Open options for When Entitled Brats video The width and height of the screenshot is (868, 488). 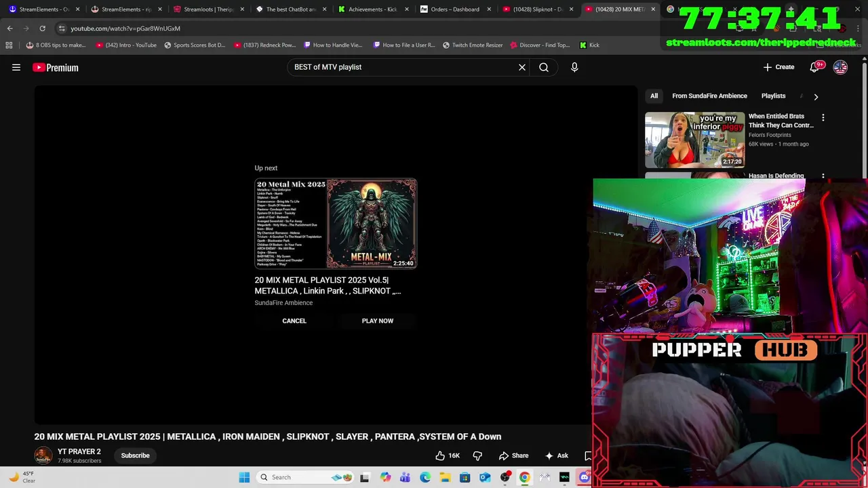823,117
